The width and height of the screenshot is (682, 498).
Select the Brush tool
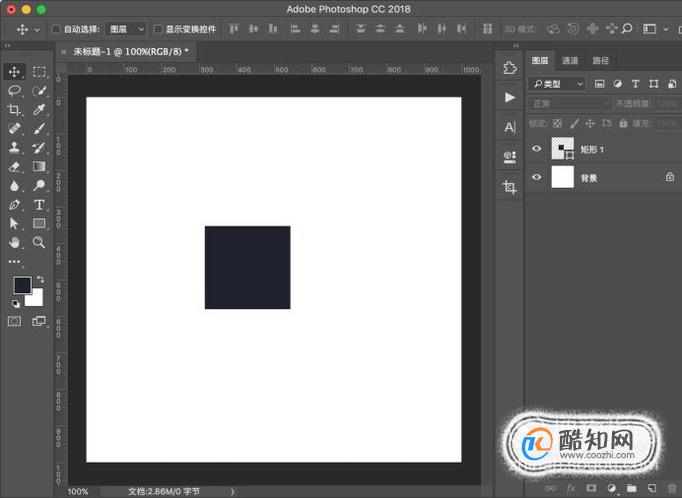[39, 129]
